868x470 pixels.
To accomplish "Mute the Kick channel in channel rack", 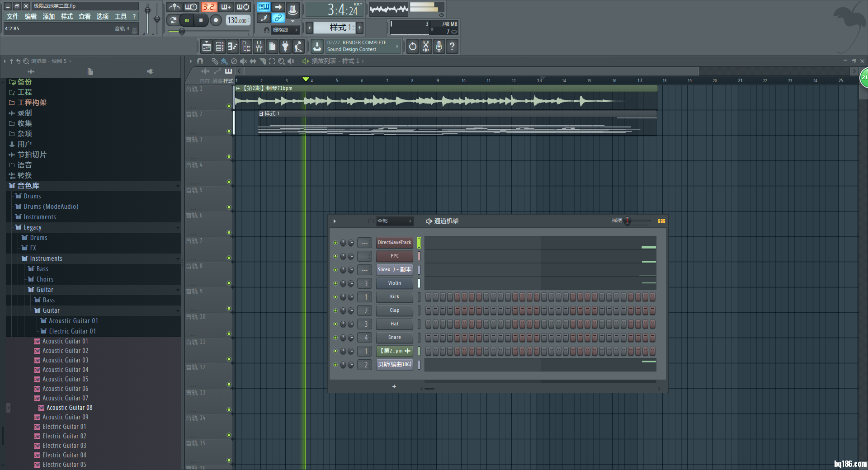I will 335,297.
